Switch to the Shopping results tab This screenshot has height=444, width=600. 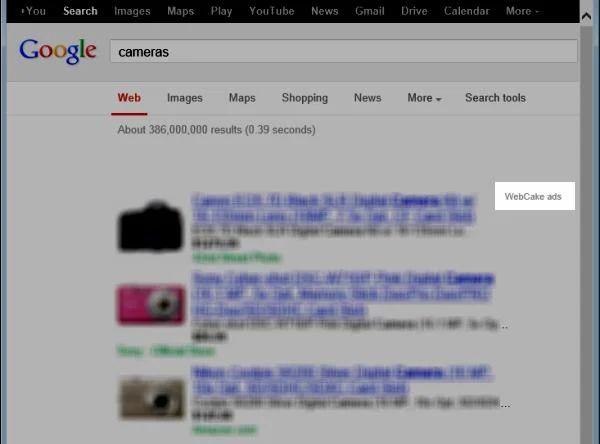305,98
